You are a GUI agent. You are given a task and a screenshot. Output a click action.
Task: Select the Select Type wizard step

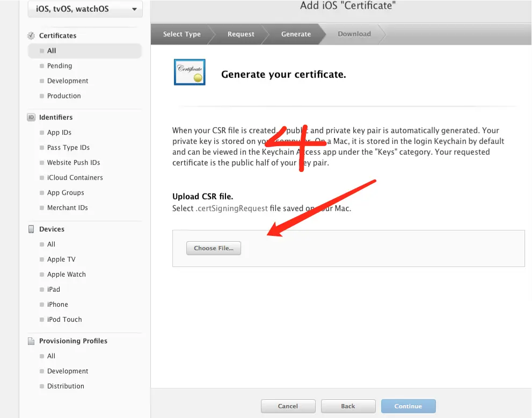(182, 34)
